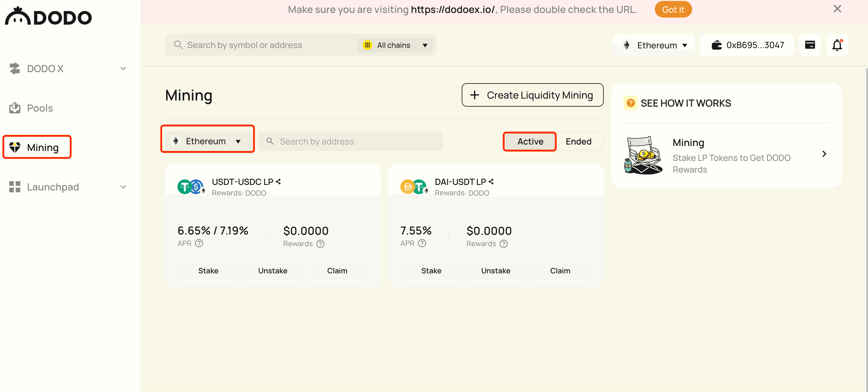This screenshot has width=868, height=392.
Task: Open the dodoex.io URL link
Action: coord(452,10)
